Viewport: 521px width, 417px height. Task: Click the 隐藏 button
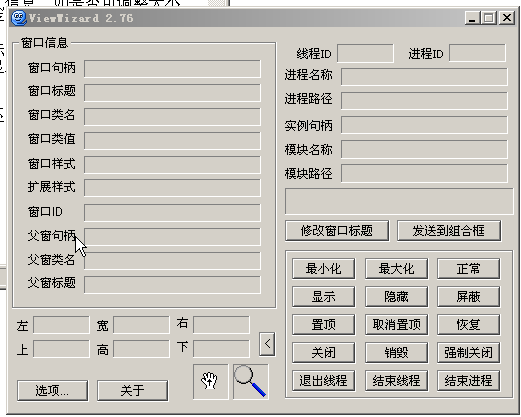pos(396,297)
